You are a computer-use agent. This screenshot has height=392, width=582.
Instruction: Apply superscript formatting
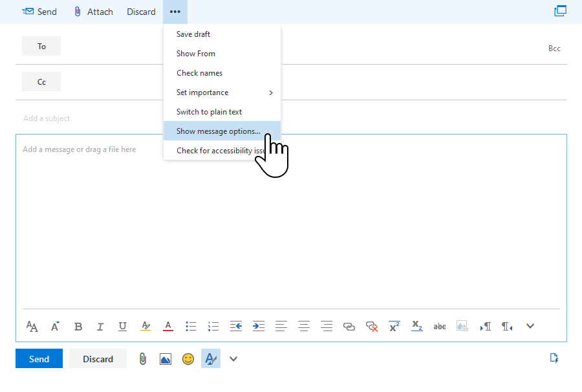click(x=394, y=326)
